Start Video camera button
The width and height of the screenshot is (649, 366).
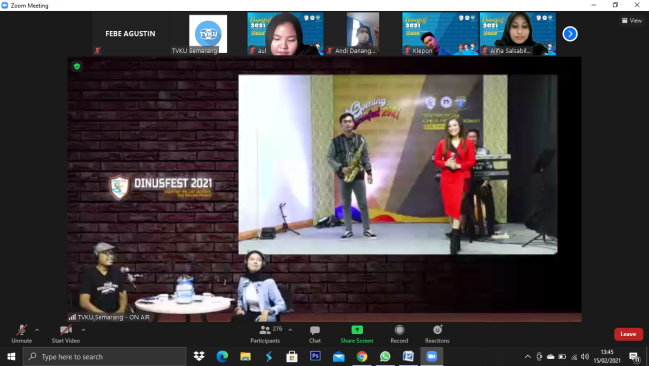point(65,334)
